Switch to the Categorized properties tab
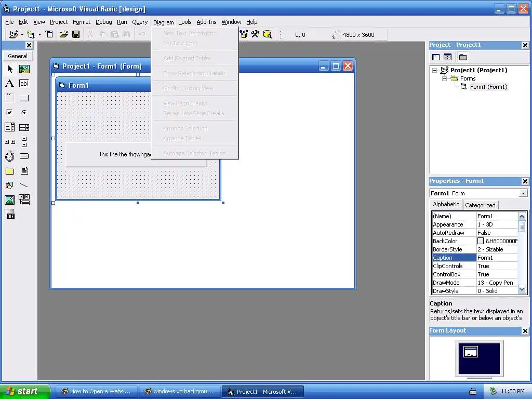The image size is (532, 399). pos(480,205)
